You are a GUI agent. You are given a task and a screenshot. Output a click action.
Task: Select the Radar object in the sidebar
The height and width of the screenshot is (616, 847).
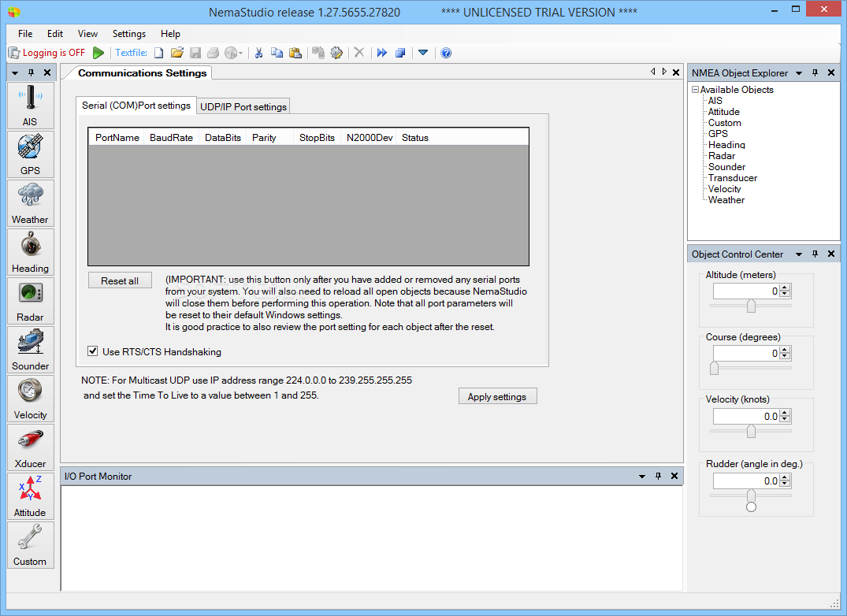point(30,301)
